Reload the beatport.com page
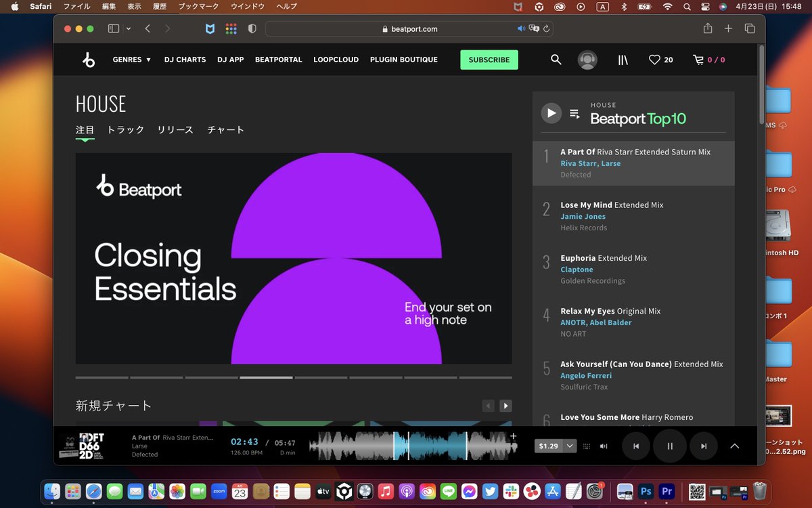 (547, 29)
